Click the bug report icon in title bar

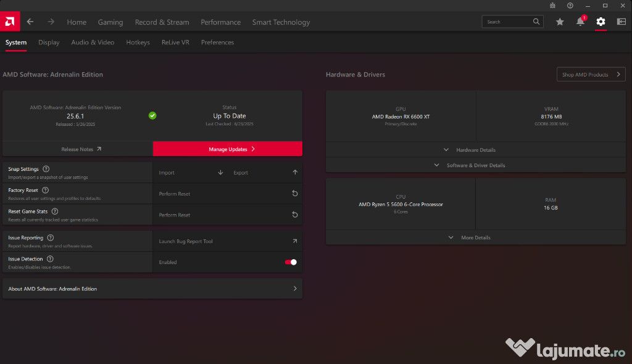click(x=552, y=6)
